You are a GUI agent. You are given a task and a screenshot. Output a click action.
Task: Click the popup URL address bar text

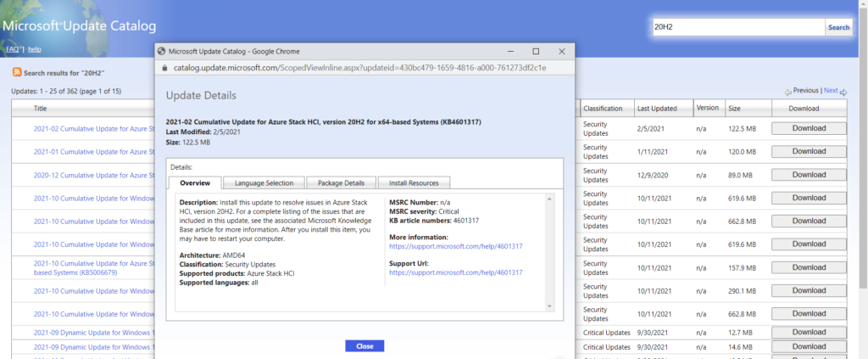pos(359,68)
